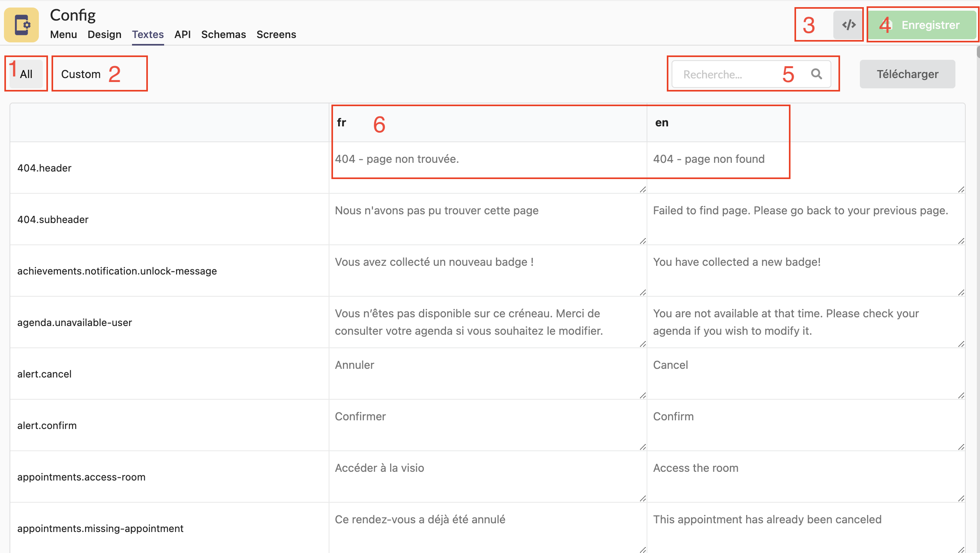This screenshot has height=553, width=980.
Task: Click the Config app logo icon
Action: [x=21, y=25]
